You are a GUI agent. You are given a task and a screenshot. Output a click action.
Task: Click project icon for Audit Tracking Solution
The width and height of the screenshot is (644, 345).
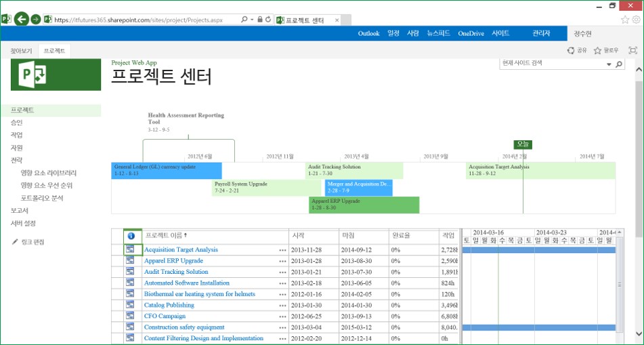pos(130,271)
